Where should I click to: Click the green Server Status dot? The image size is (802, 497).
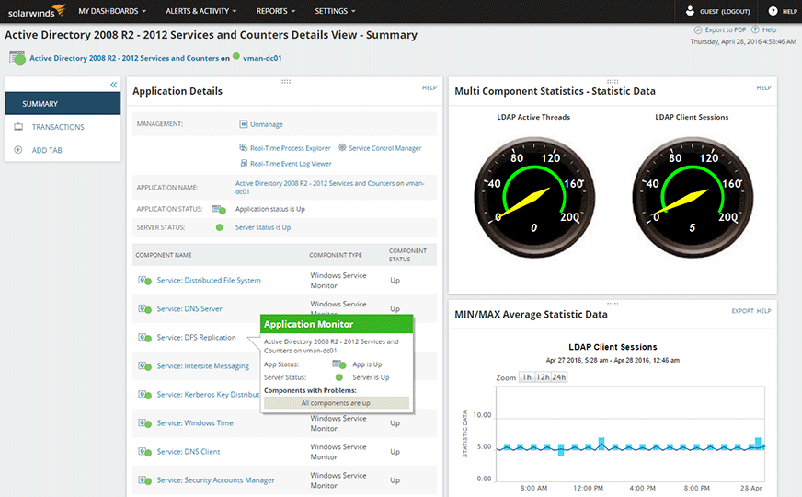pyautogui.click(x=219, y=228)
